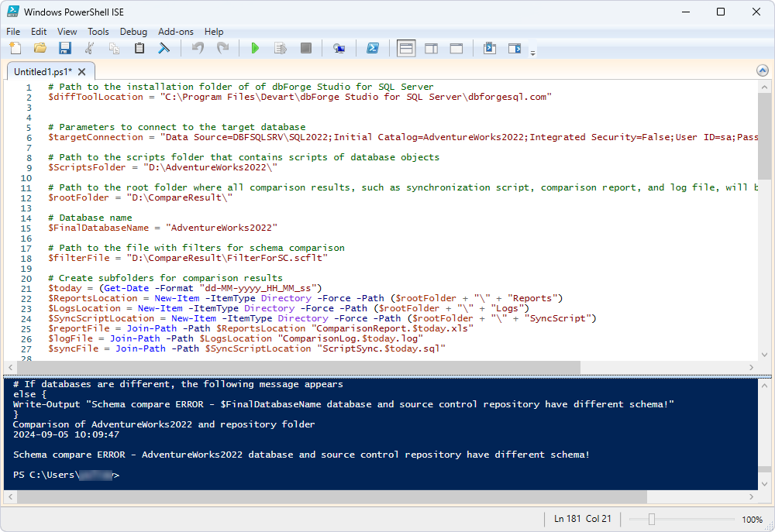Click the $ReportsLocation New-Item line

(305, 298)
